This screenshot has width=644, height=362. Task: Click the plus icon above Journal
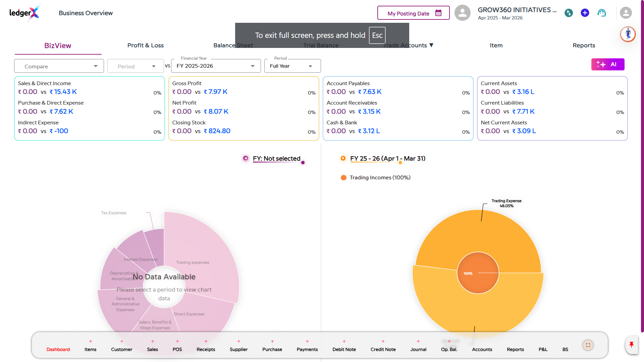[418, 341]
